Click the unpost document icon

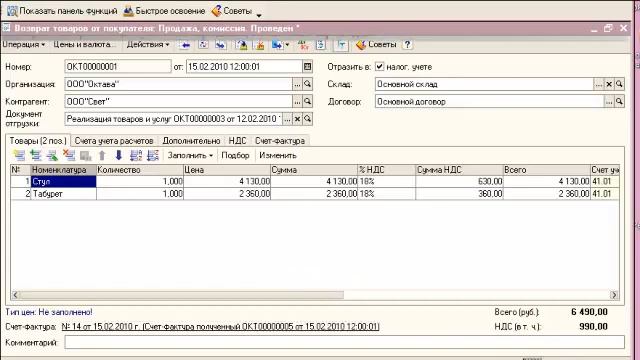260,45
